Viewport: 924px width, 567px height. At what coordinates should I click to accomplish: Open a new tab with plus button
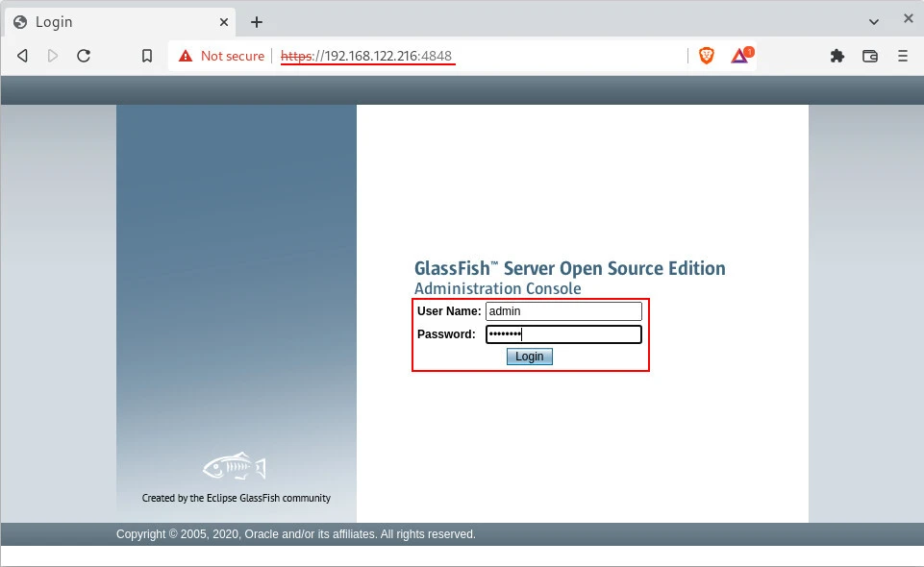[257, 21]
